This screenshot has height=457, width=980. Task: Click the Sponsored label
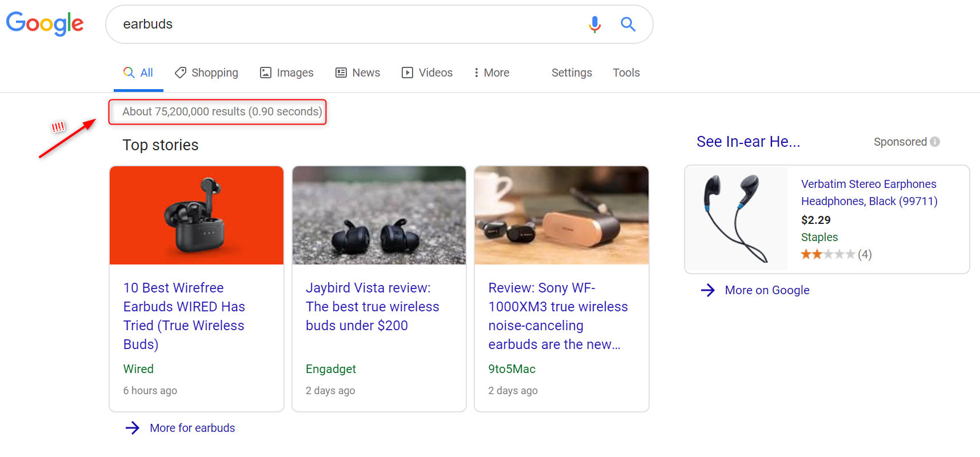(x=901, y=142)
